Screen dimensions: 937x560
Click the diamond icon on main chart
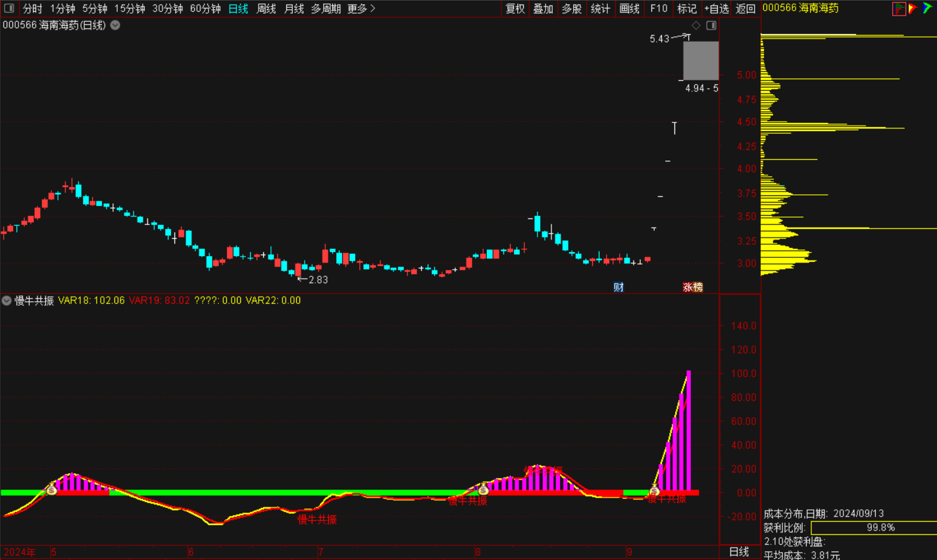[x=696, y=26]
